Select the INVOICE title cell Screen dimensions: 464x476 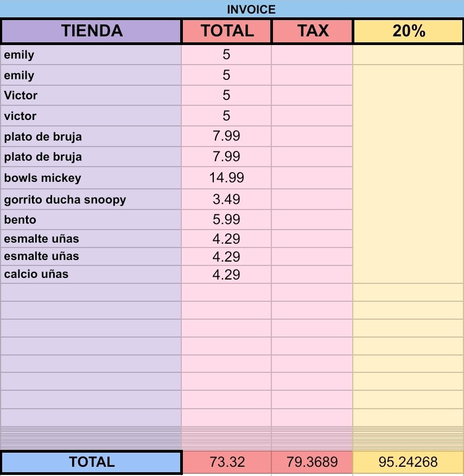click(232, 9)
